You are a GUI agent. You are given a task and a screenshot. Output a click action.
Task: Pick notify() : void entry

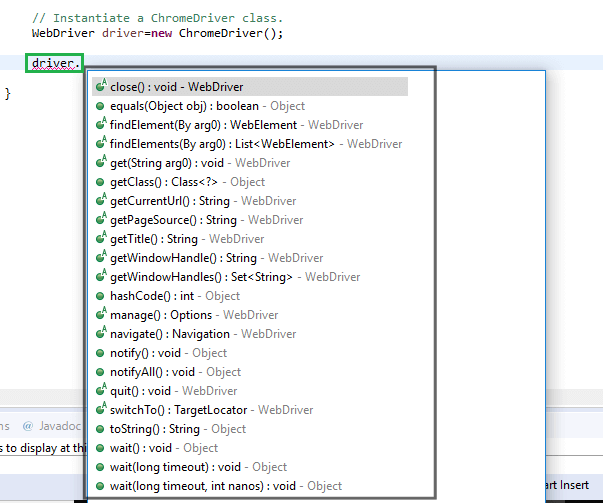(250, 353)
